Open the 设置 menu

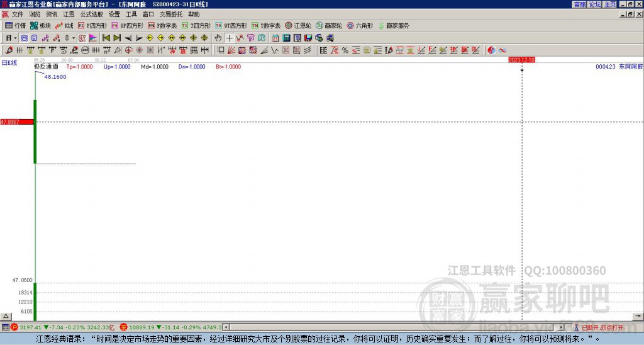click(114, 14)
